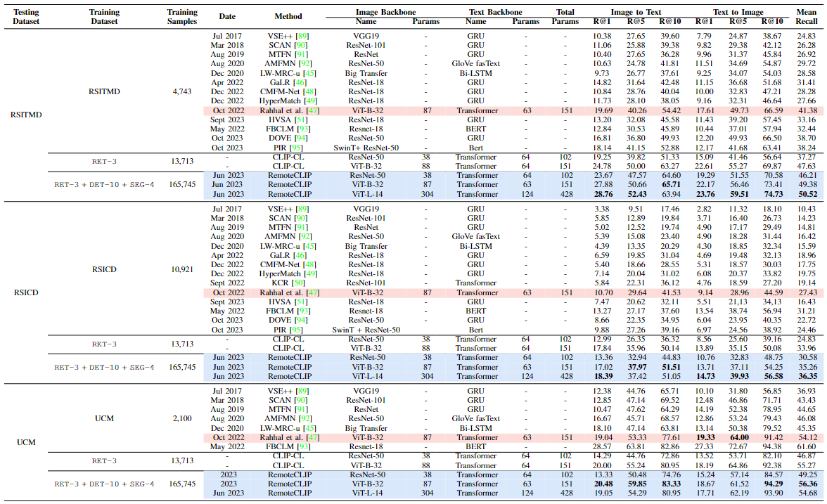Select mean recall value 36.93 in UCM VSE++ row
827x504 pixels.
point(807,391)
